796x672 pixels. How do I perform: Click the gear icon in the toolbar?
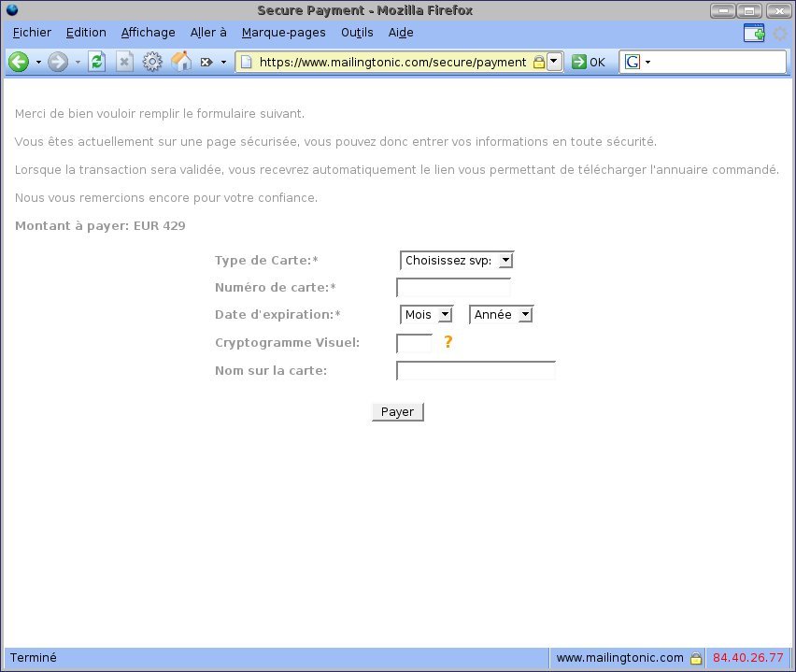coord(152,62)
